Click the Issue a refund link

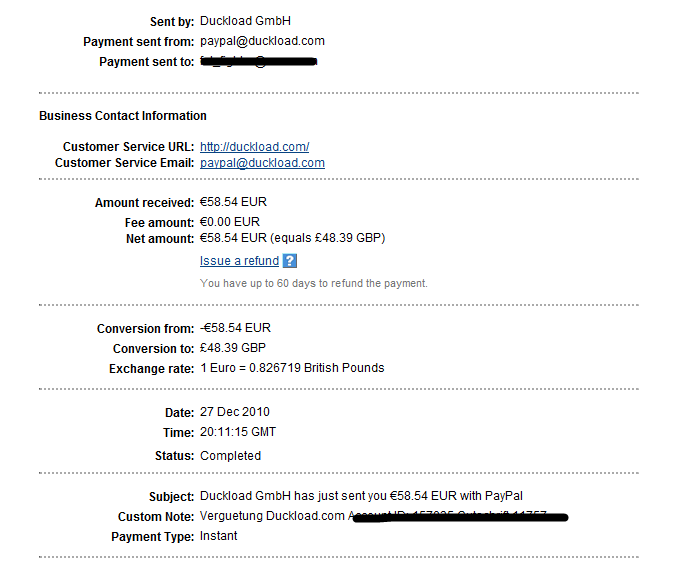[x=239, y=261]
